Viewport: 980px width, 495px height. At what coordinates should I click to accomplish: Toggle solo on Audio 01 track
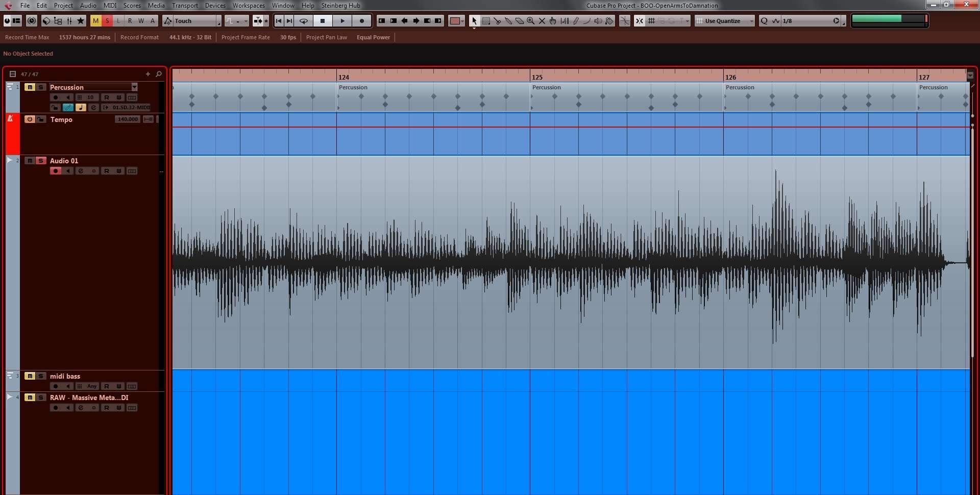(41, 161)
